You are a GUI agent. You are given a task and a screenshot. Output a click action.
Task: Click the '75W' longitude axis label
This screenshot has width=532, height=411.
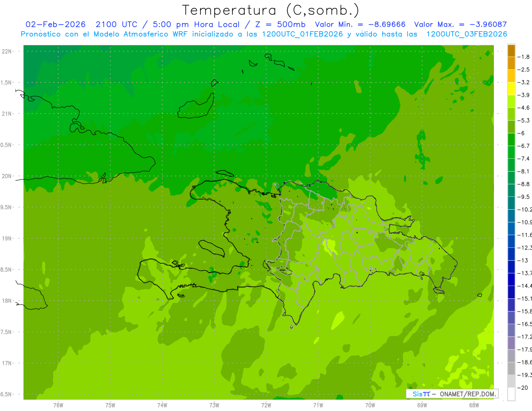coord(110,405)
